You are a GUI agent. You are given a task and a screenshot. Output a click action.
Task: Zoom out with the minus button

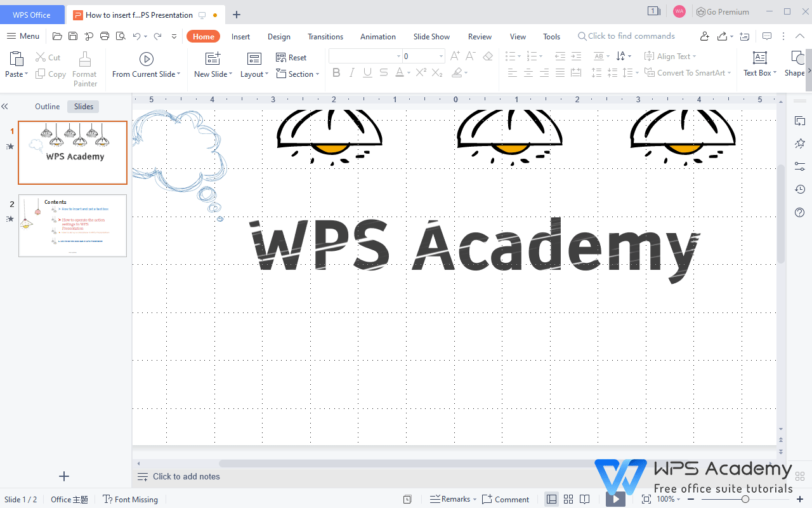[691, 499]
